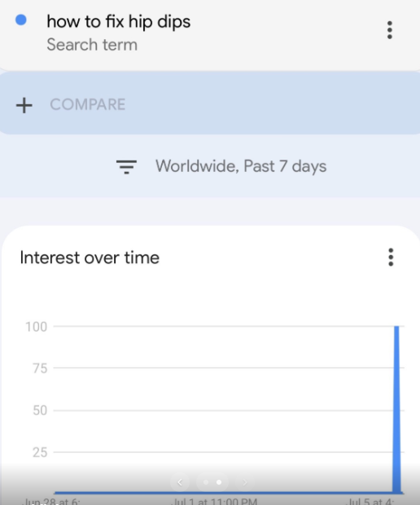
Task: Expand the Worldwide, Past 7 days filter
Action: [241, 166]
